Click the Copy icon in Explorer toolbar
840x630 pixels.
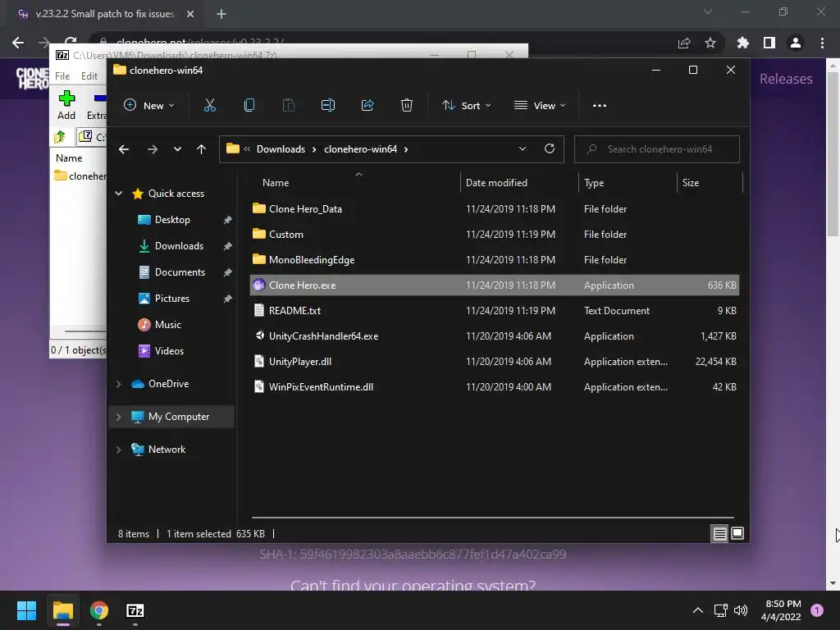tap(249, 106)
